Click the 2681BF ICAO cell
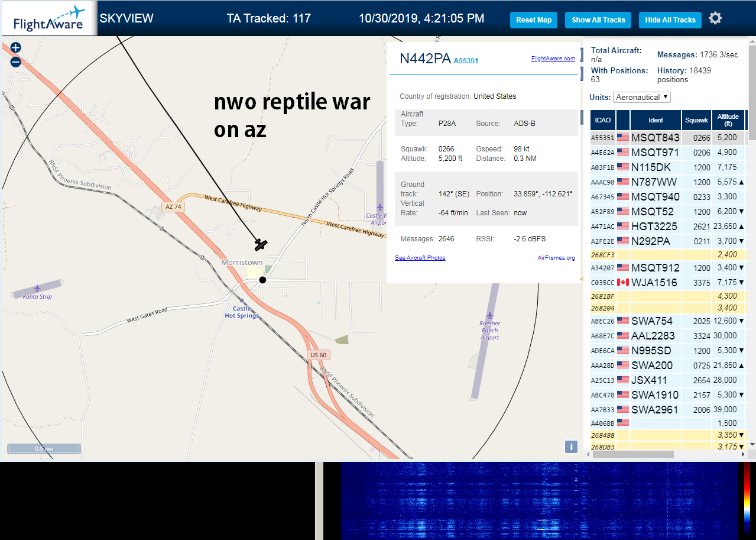 [x=603, y=296]
